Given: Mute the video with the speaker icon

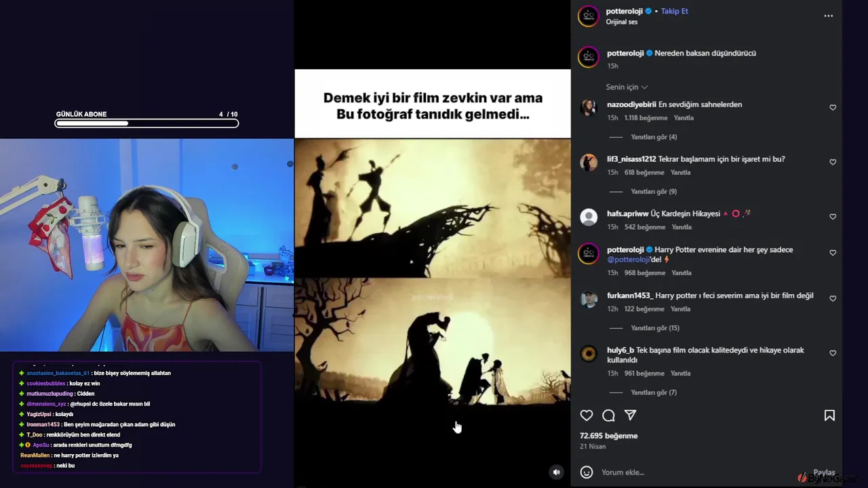Looking at the screenshot, I should [x=556, y=472].
